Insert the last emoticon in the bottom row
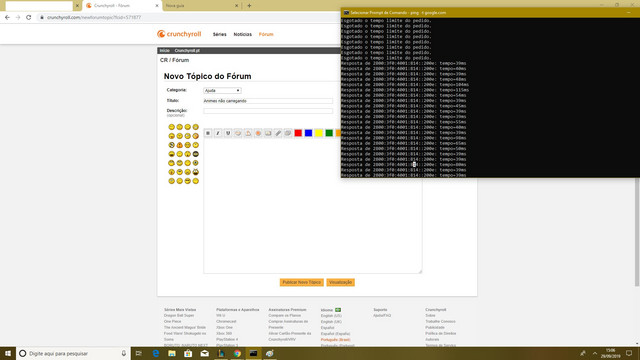The width and height of the screenshot is (640, 360). point(196,181)
